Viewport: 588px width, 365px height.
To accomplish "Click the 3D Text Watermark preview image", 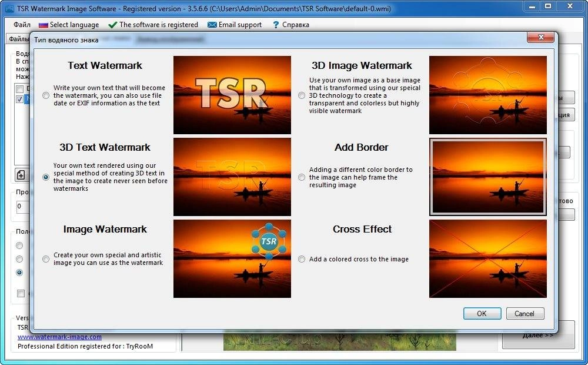I will point(232,177).
